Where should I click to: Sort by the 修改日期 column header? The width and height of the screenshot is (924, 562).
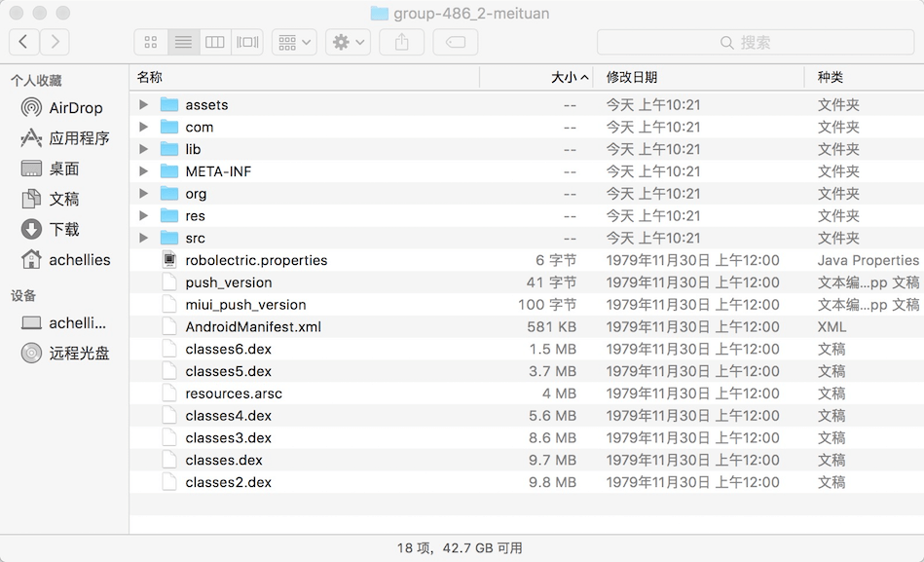(698, 77)
